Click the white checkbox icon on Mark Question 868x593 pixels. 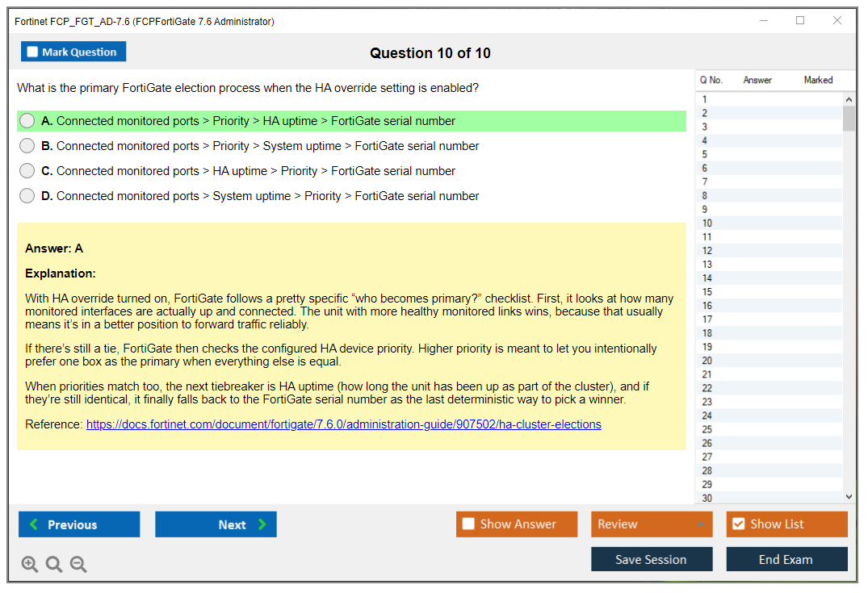[x=31, y=51]
